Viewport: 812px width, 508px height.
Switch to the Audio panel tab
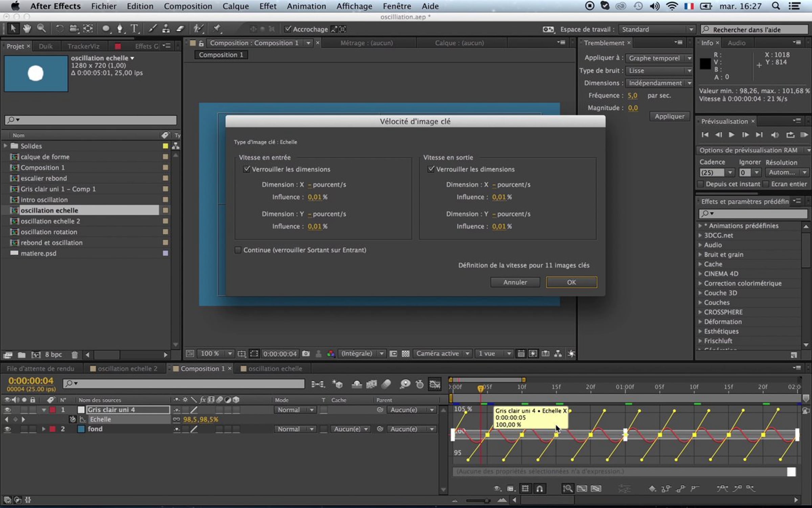point(736,43)
